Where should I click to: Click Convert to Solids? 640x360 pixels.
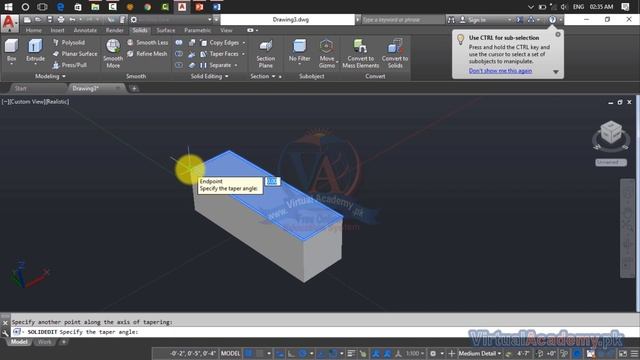[x=395, y=53]
